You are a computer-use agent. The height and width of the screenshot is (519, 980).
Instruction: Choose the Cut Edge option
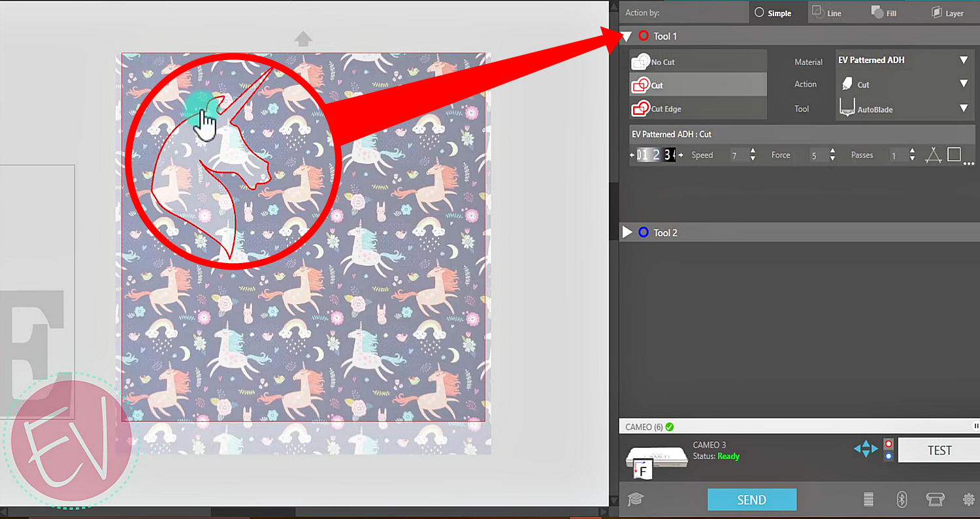(698, 109)
